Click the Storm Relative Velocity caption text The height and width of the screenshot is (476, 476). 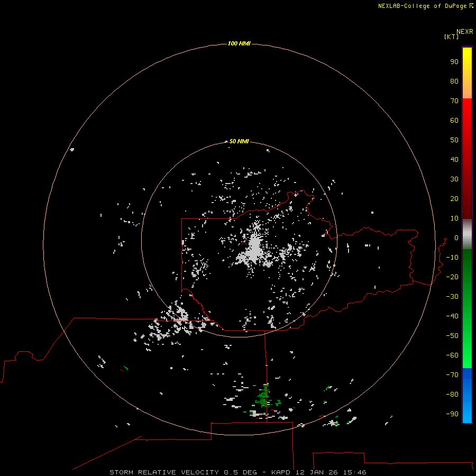238,472
